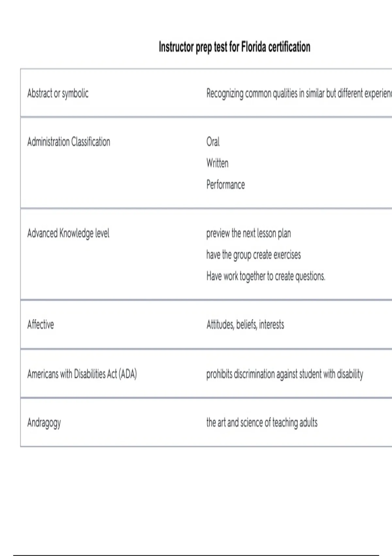Click 'preview the next lesson plan' text
This screenshot has width=392, height=556.
[248, 234]
